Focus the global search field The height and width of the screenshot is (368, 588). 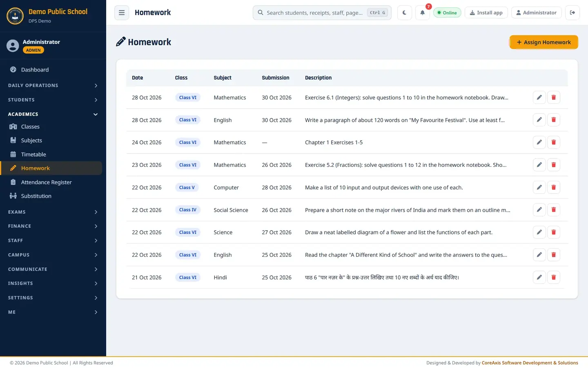tap(322, 13)
